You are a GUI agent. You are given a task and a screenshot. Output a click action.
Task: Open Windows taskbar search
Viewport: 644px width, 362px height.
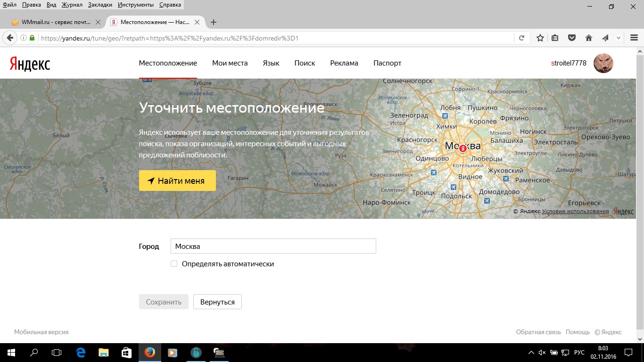click(34, 352)
